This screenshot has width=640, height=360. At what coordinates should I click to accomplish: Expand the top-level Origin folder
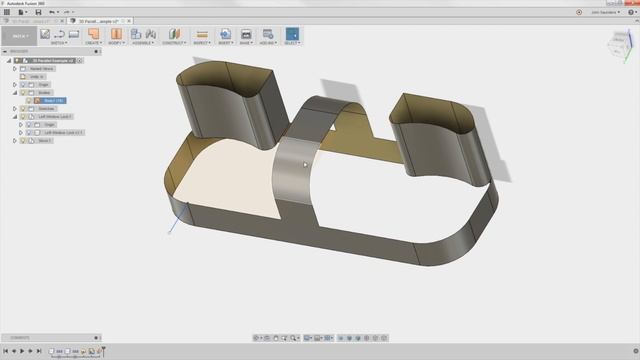pos(15,84)
